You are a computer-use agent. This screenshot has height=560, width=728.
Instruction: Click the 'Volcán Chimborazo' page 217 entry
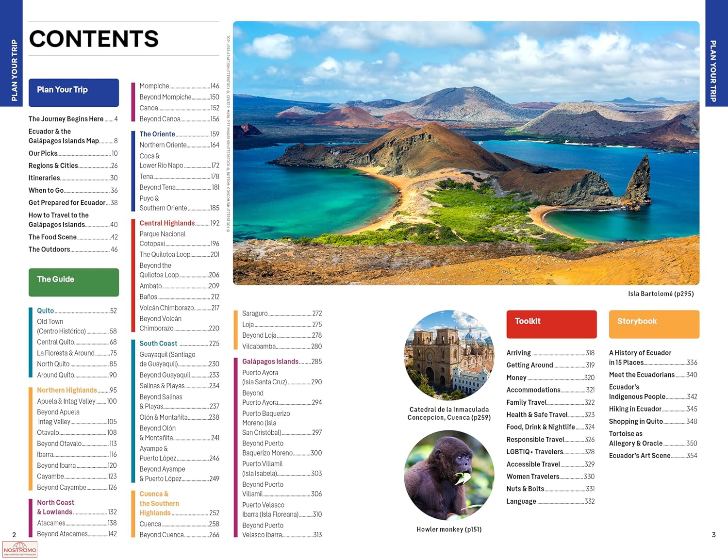pos(180,308)
